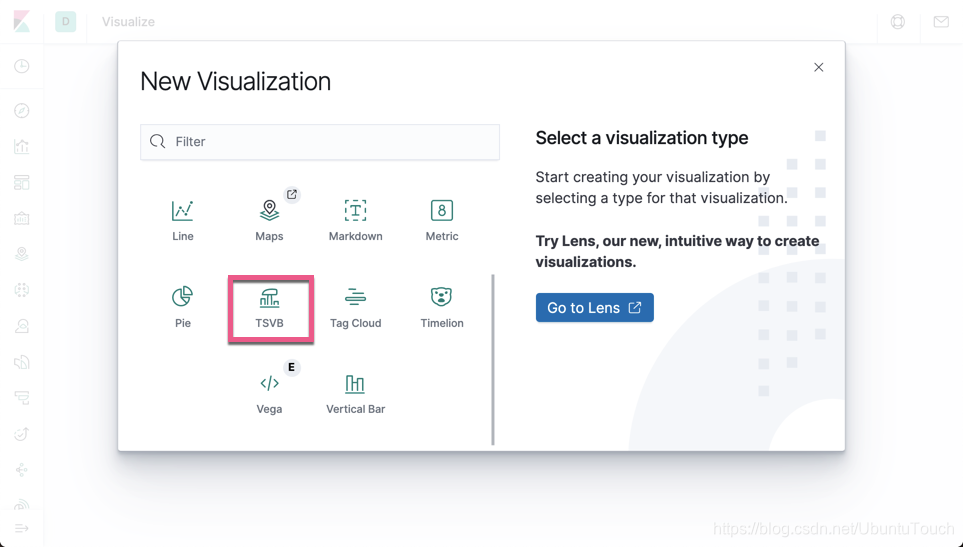The height and width of the screenshot is (547, 963).
Task: Open the D space avatar
Action: point(66,21)
